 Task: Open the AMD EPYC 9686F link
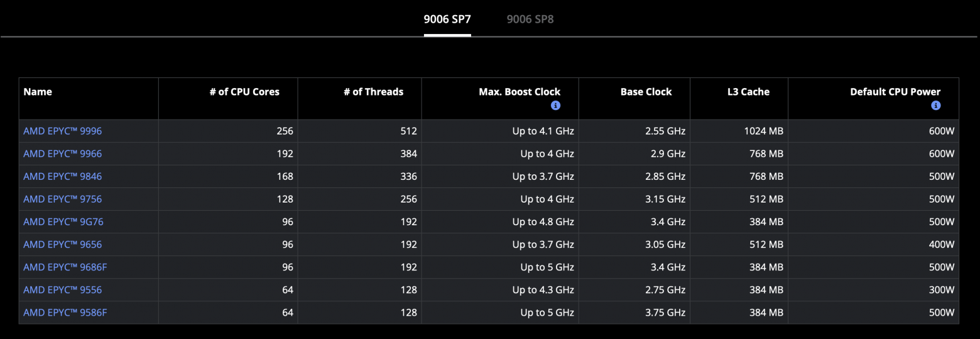[x=65, y=267]
